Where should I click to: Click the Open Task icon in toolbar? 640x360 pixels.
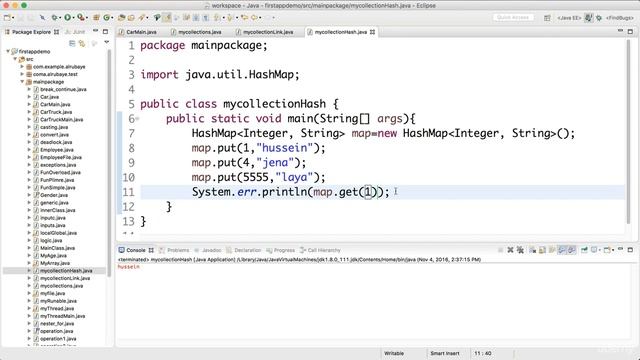(x=131, y=18)
